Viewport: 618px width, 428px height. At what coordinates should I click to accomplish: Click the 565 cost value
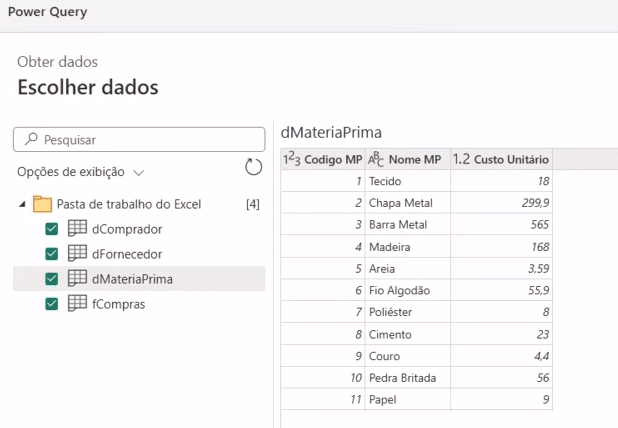(540, 225)
